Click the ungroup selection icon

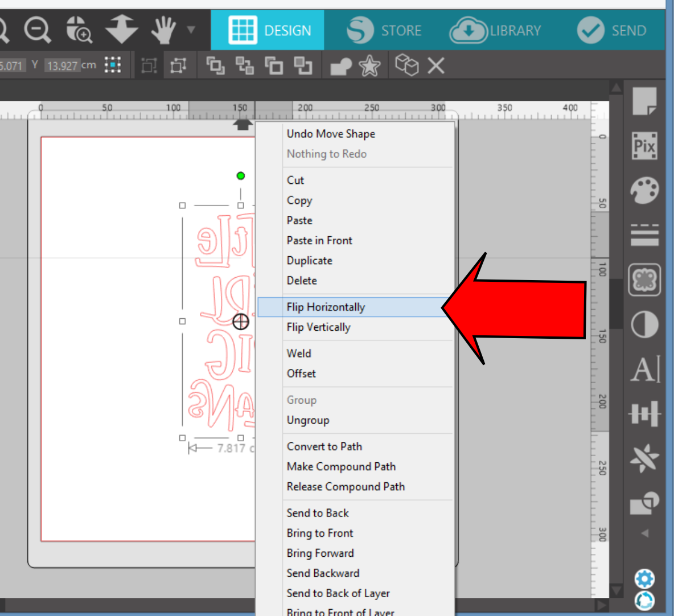pos(178,66)
